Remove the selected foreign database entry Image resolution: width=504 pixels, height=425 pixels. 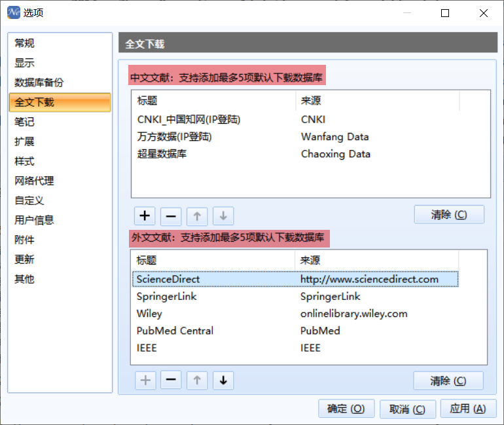pos(171,380)
